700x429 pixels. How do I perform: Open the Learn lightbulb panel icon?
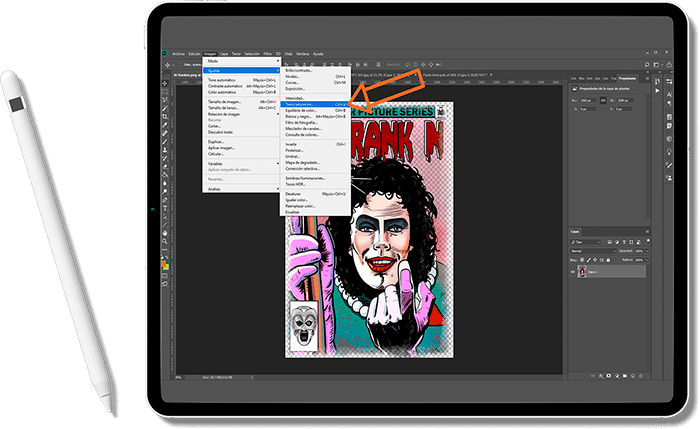669,151
